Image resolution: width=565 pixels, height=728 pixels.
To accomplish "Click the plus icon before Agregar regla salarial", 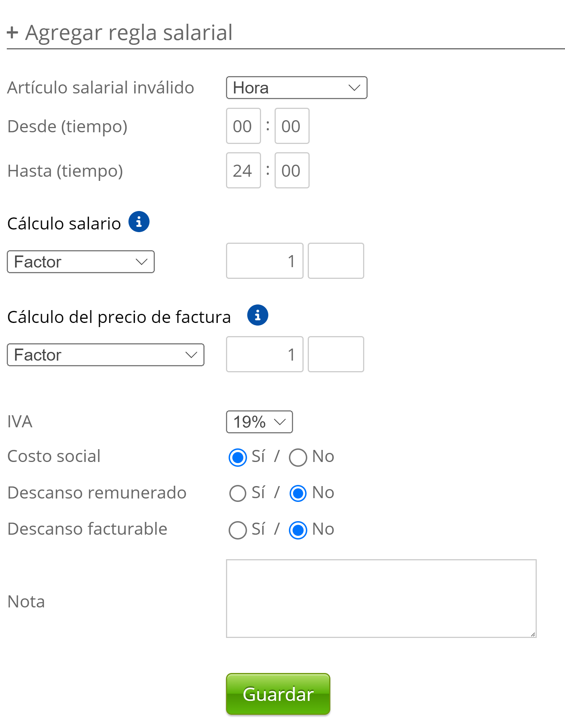I will pyautogui.click(x=12, y=32).
